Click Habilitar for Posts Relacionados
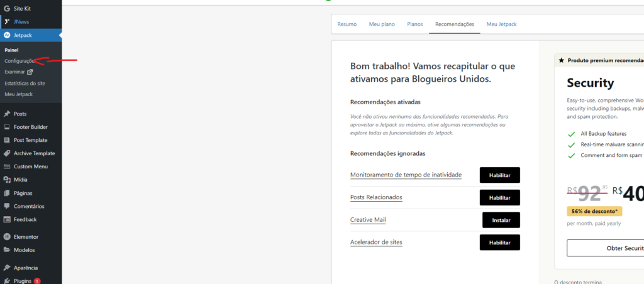Image resolution: width=644 pixels, height=284 pixels. tap(499, 197)
